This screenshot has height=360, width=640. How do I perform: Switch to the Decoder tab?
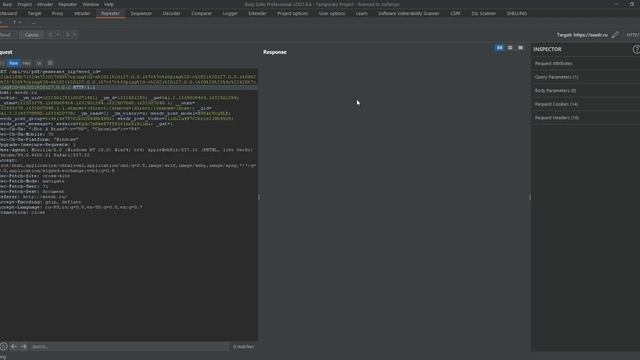coord(171,13)
